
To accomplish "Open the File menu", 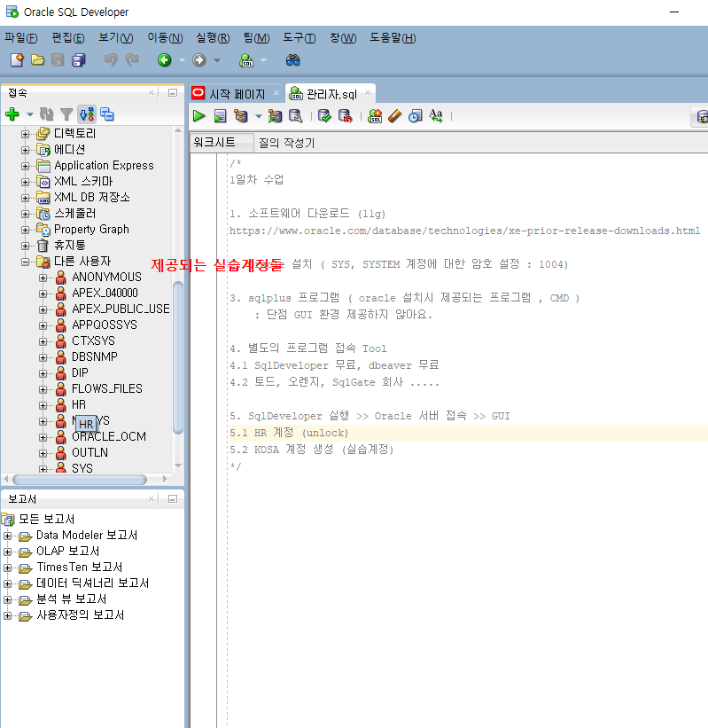I will click(21, 37).
